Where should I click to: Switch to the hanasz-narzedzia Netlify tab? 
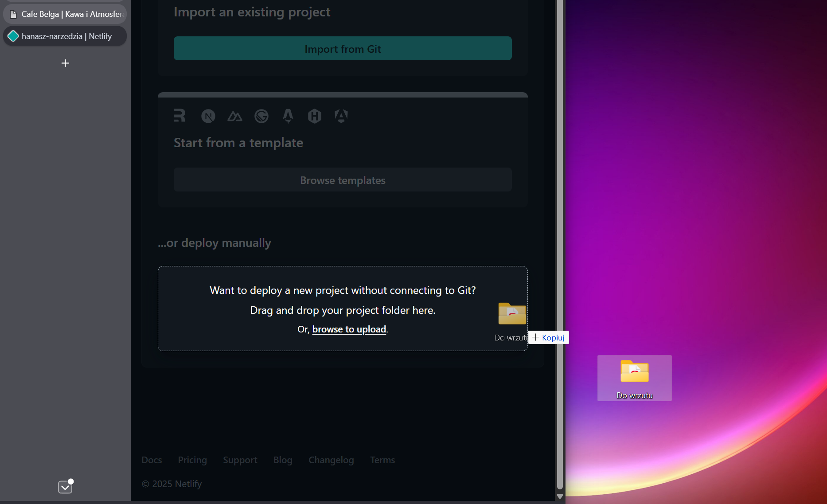pyautogui.click(x=65, y=36)
